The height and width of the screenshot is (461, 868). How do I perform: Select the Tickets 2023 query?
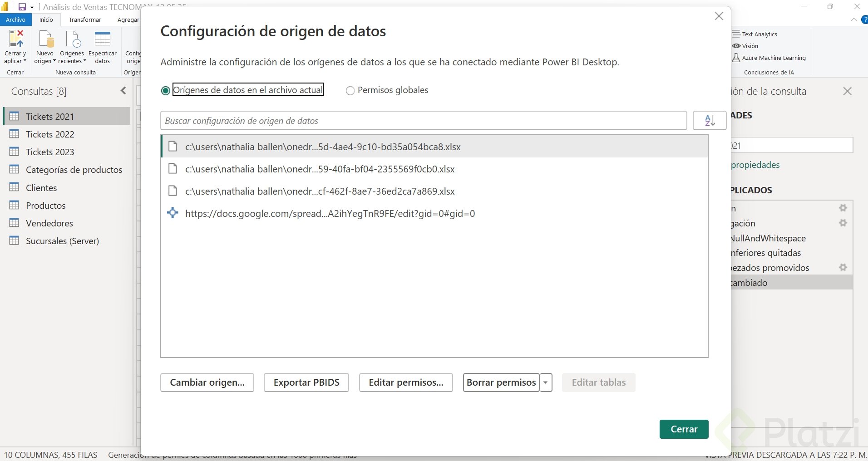(x=67, y=152)
